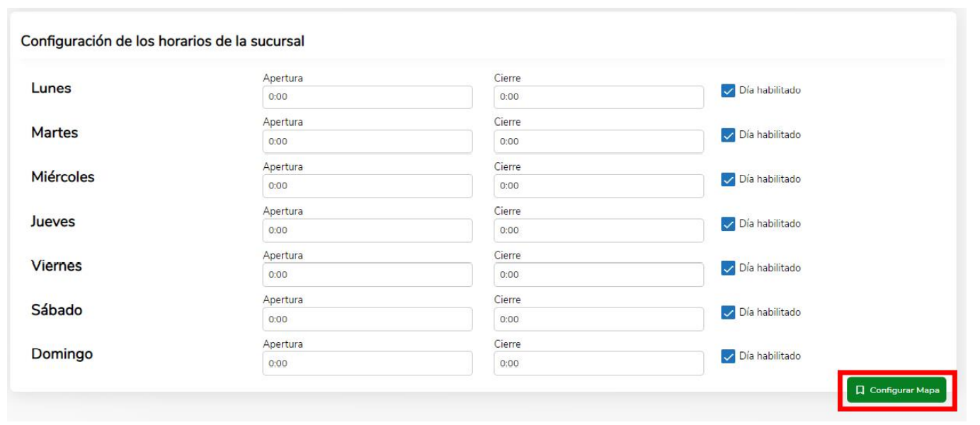Uncheck Día habilitado for Lunes
Screen dimensions: 980x425
(728, 91)
